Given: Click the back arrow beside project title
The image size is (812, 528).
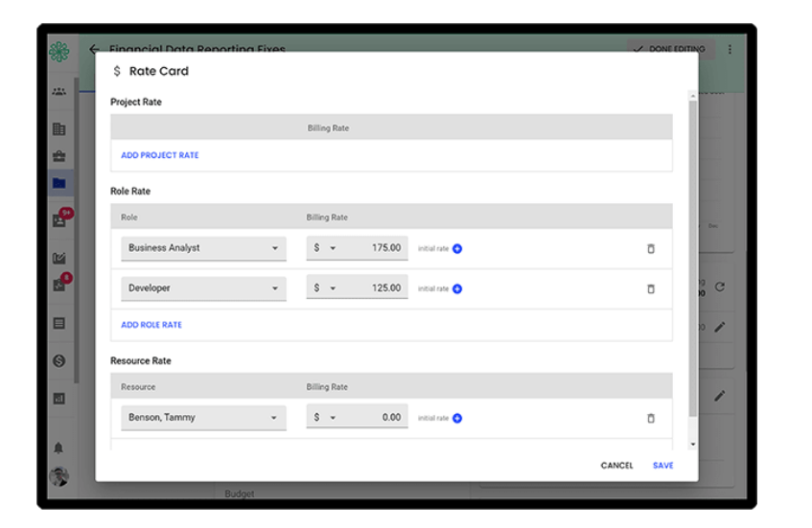Looking at the screenshot, I should (x=94, y=50).
